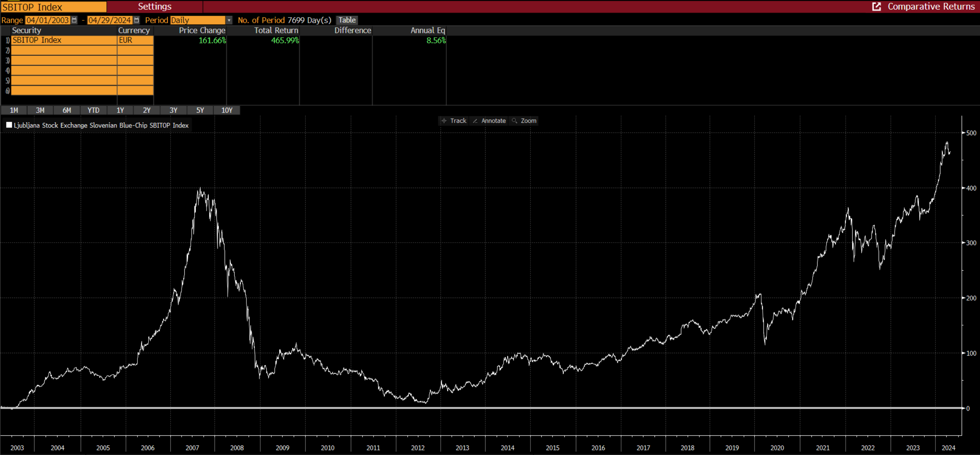Select the 10Y range tab
The height and width of the screenshot is (455, 980).
pos(227,111)
